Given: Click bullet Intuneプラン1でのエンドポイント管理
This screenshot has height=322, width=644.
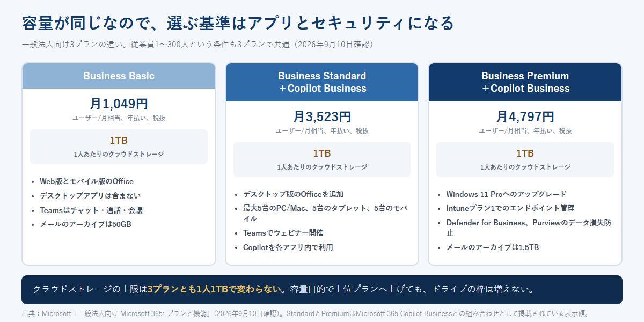Looking at the screenshot, I should click(510, 208).
